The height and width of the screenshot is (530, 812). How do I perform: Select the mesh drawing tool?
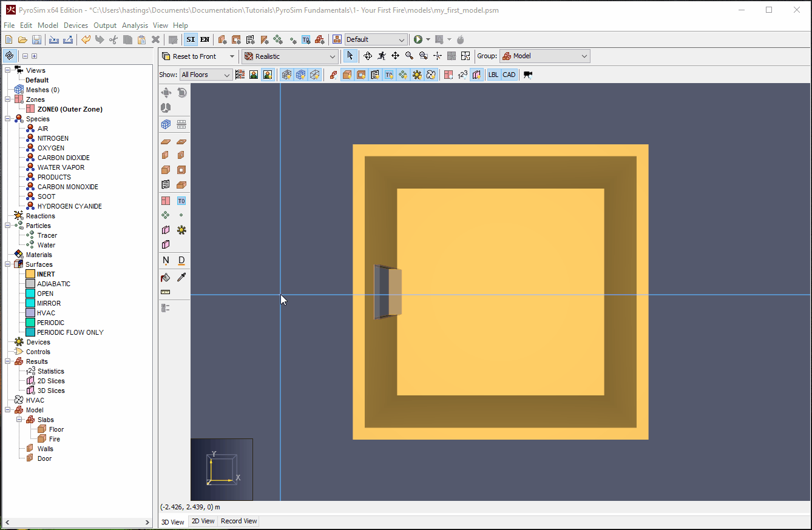166,124
